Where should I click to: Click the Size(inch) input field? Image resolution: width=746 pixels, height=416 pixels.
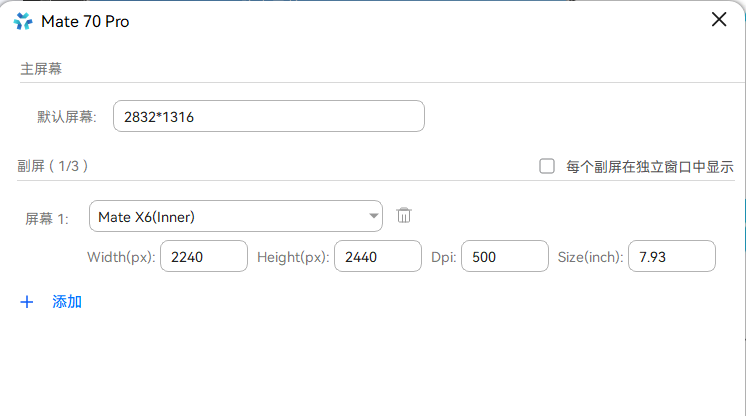pos(671,256)
